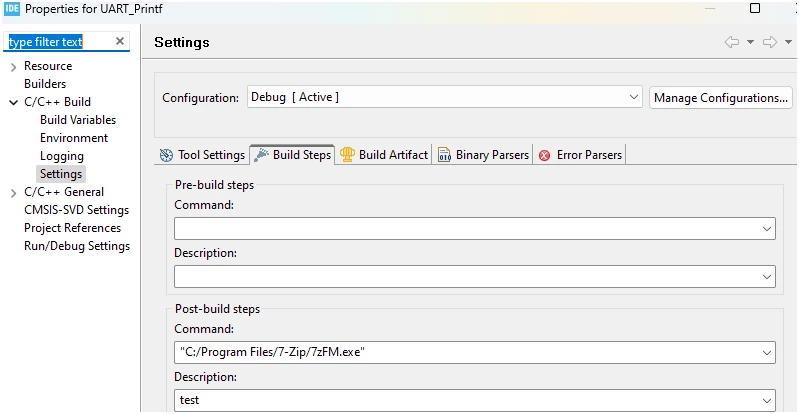
Task: Click the IDE icon in title bar
Action: 11,8
